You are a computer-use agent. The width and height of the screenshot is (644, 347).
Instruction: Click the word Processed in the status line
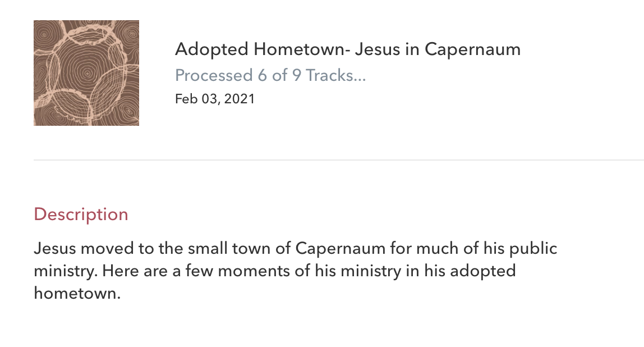(214, 75)
